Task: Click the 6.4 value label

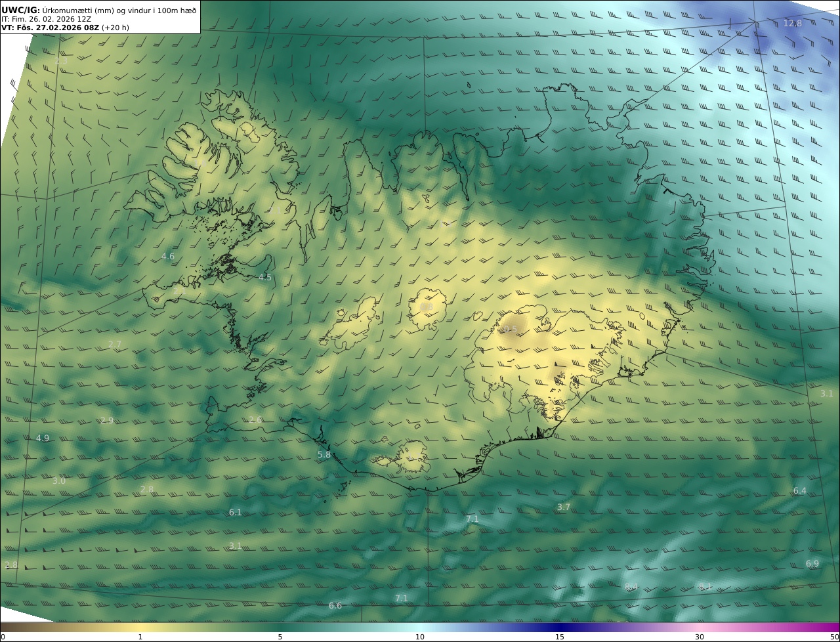Action: (x=800, y=490)
